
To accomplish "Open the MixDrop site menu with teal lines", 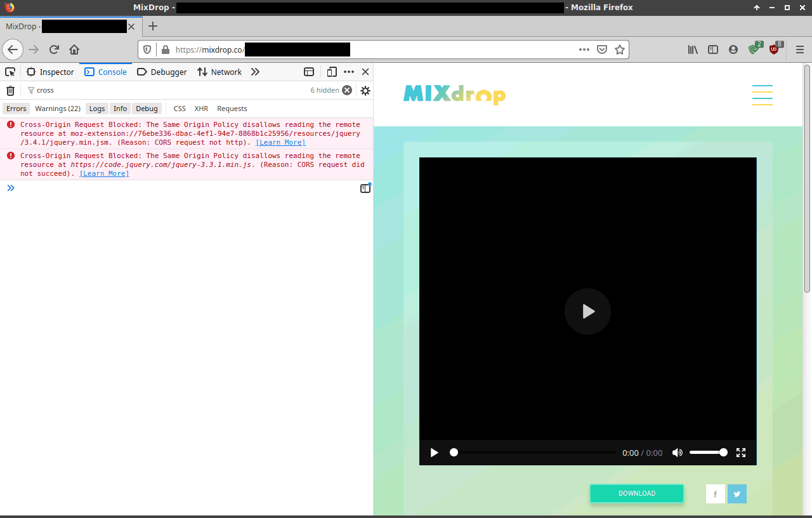I will pyautogui.click(x=762, y=94).
